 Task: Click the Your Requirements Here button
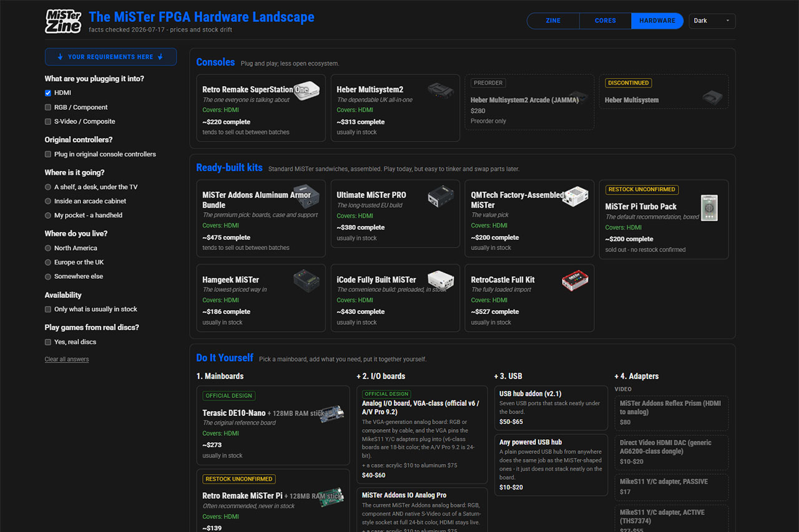coord(110,57)
